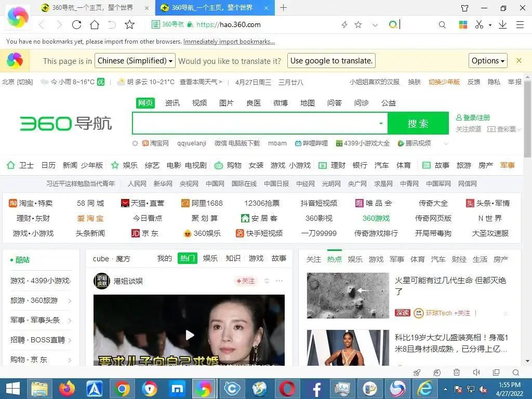Play the 港姐谈娱 video

[189, 335]
